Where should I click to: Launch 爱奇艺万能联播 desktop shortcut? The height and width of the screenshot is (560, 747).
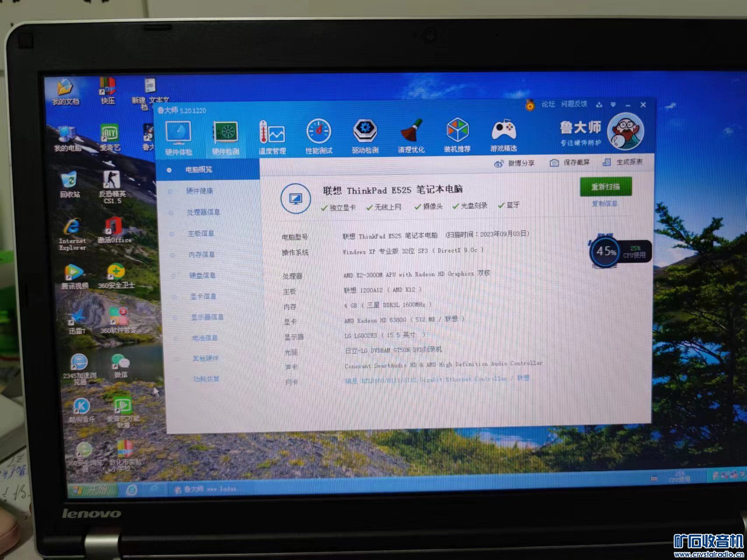pos(123,412)
